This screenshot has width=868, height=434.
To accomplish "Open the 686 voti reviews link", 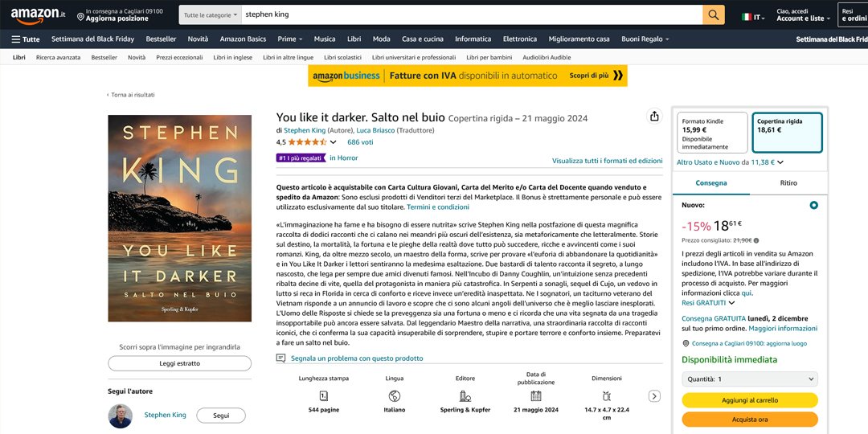I will pyautogui.click(x=360, y=142).
